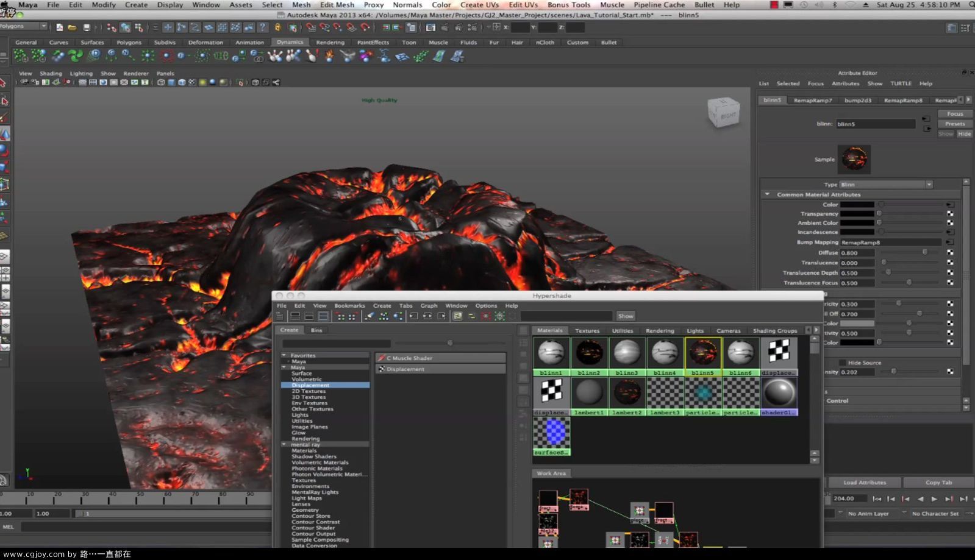Open the material Type Blinn dropdown
The image size is (975, 560).
886,185
